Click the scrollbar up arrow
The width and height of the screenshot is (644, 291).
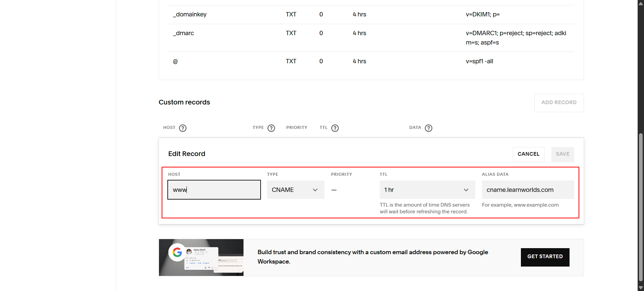point(641,3)
